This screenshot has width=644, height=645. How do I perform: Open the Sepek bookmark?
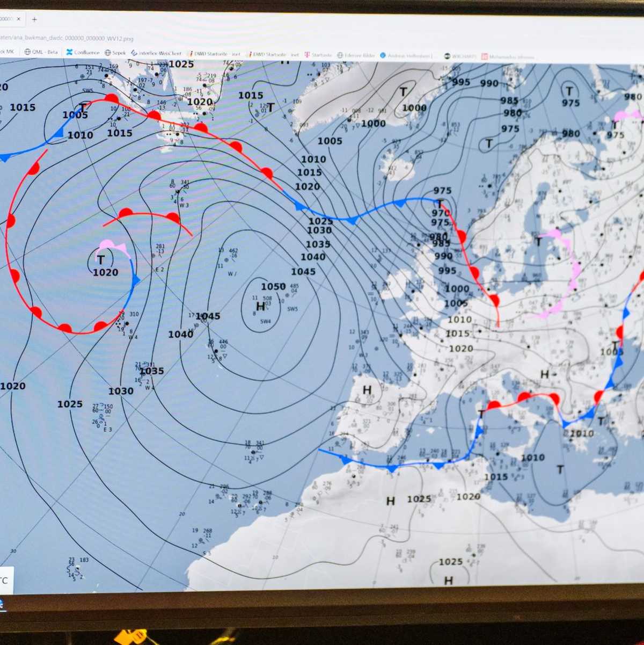point(115,53)
